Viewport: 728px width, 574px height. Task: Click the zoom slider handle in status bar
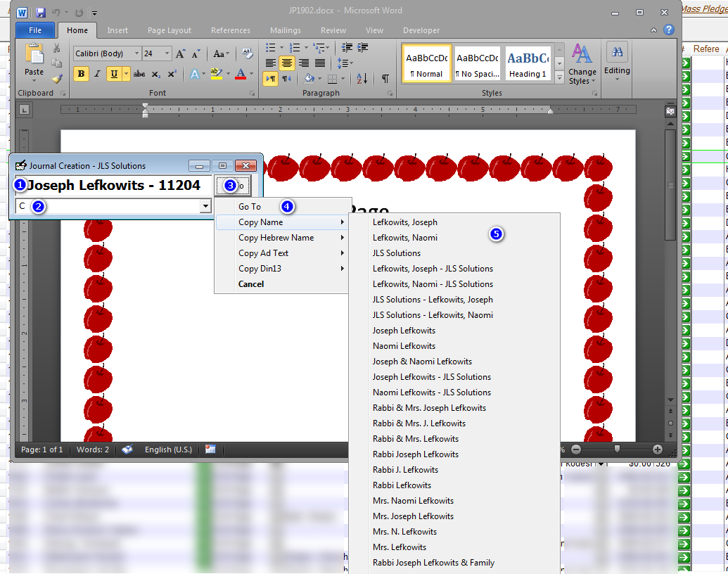coord(617,449)
